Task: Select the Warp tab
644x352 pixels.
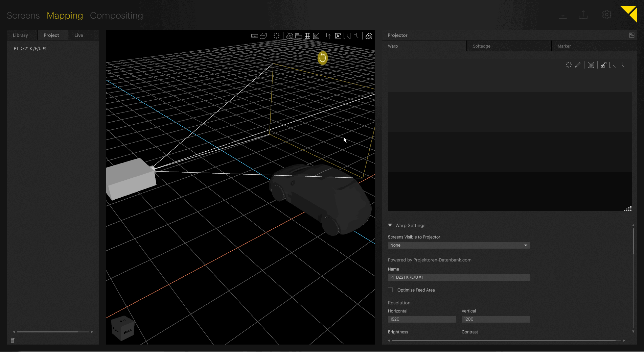Action: point(424,46)
